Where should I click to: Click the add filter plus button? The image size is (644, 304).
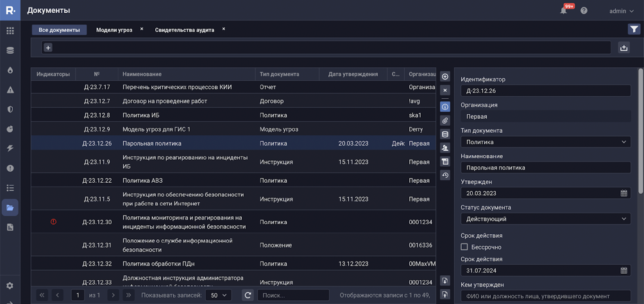coord(48,47)
